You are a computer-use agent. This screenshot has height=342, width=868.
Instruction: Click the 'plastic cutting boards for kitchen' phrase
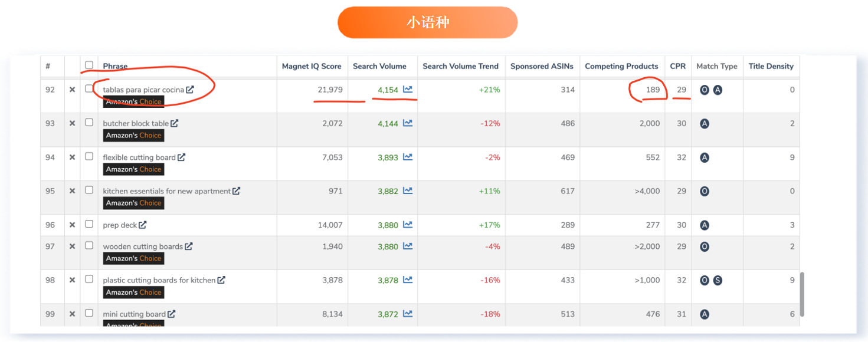(159, 280)
